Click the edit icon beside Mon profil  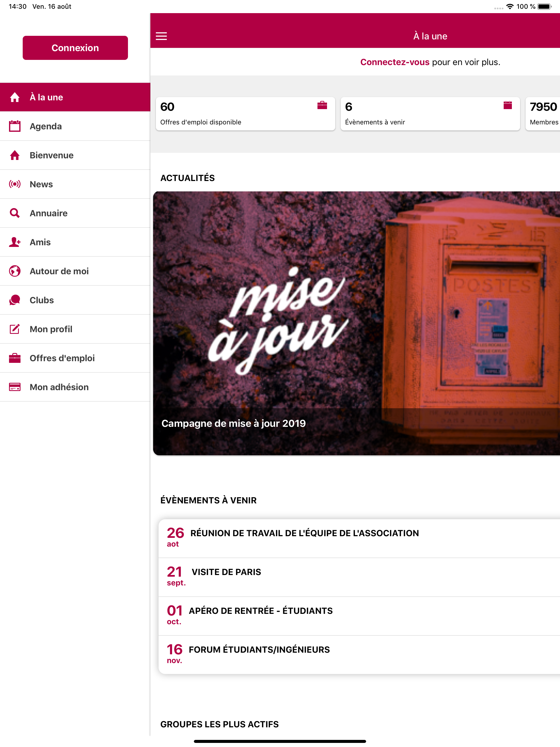tap(14, 329)
